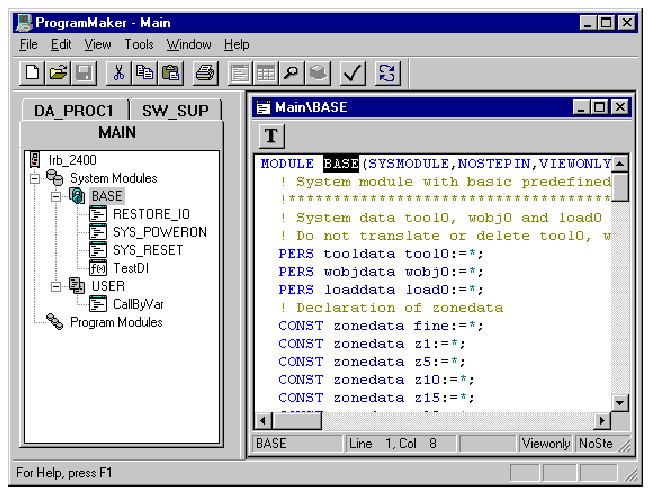
Task: Open the Window menu
Action: pyautogui.click(x=189, y=44)
